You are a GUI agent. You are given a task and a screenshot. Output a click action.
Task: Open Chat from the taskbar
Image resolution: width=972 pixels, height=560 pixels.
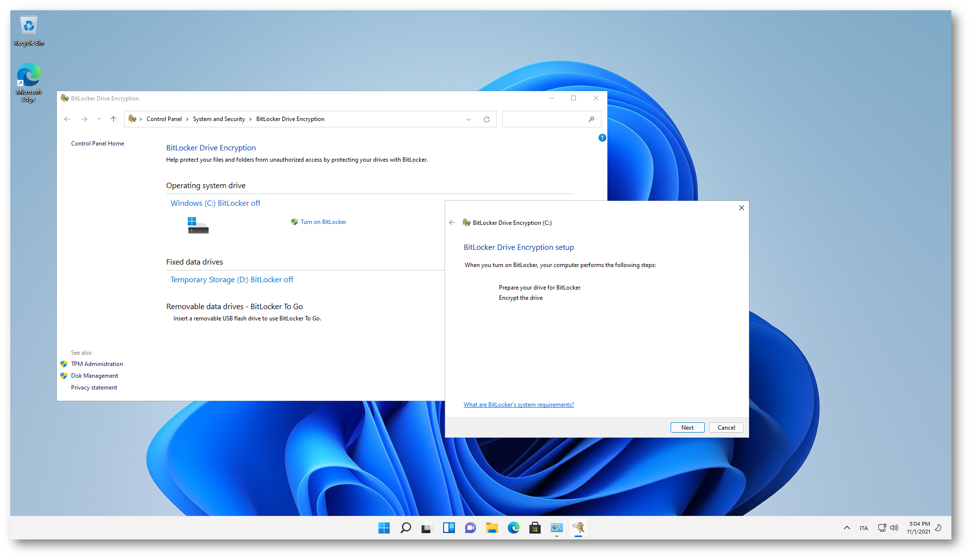coord(470,528)
